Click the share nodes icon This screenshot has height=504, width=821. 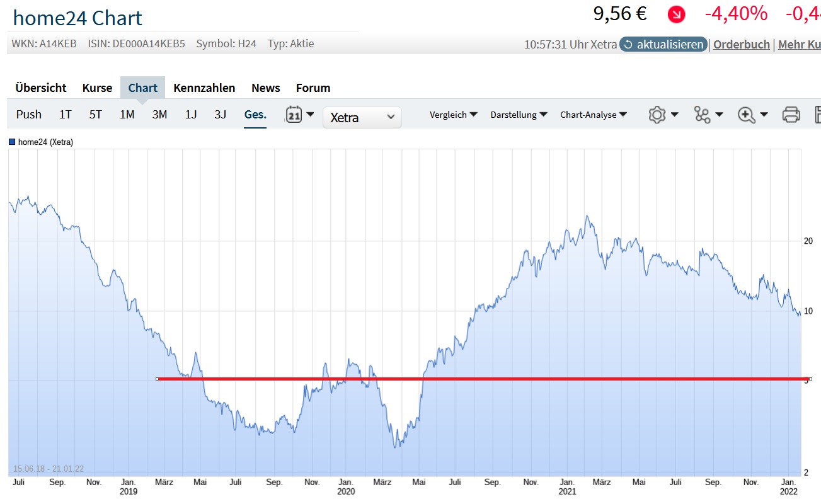(702, 115)
